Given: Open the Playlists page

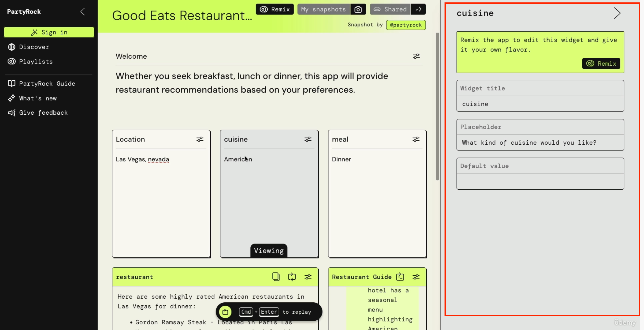Looking at the screenshot, I should pos(36,62).
